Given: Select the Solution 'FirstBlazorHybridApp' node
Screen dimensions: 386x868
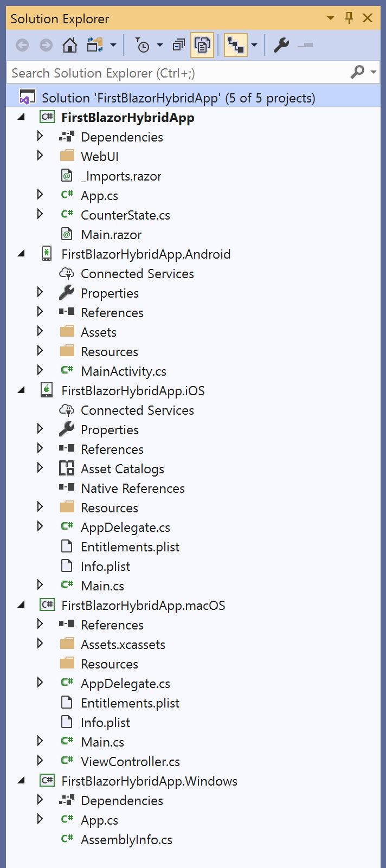Looking at the screenshot, I should [178, 98].
